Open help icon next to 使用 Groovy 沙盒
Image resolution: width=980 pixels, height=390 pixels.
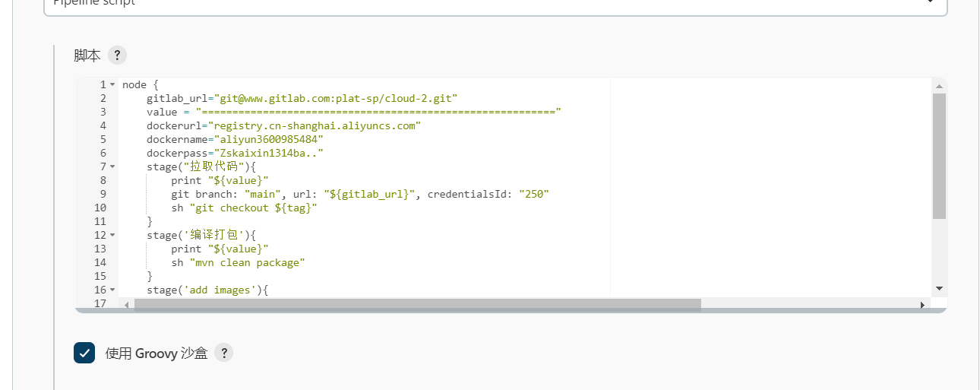tap(223, 353)
